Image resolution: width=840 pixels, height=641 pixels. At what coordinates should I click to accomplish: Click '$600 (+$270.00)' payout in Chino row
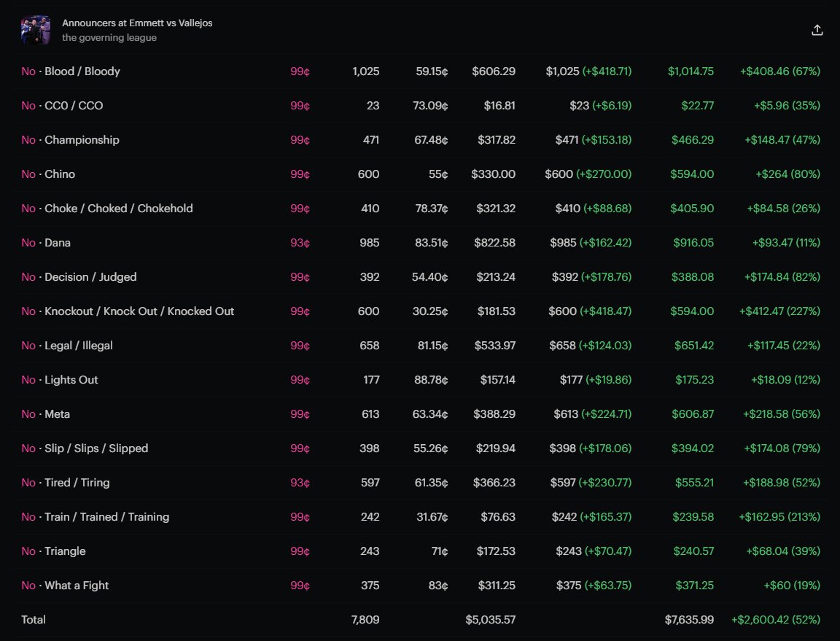[x=588, y=174]
